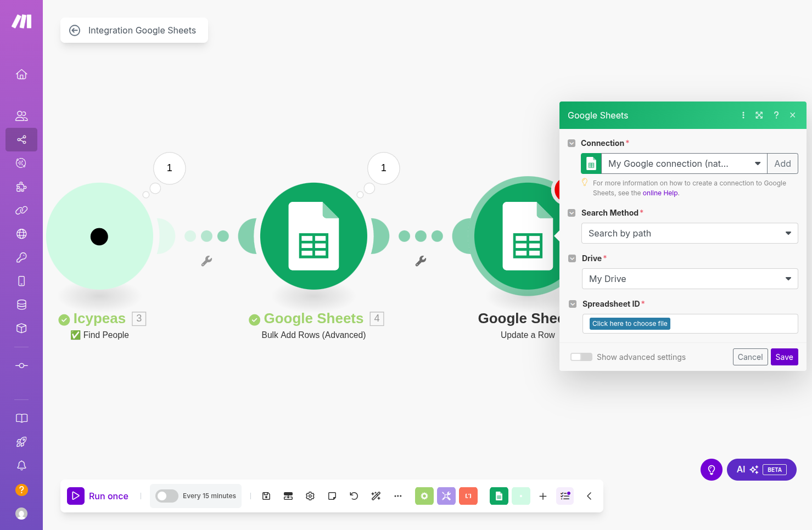812x530 pixels.
Task: Open the purple Tools wrench icon
Action: 446,496
